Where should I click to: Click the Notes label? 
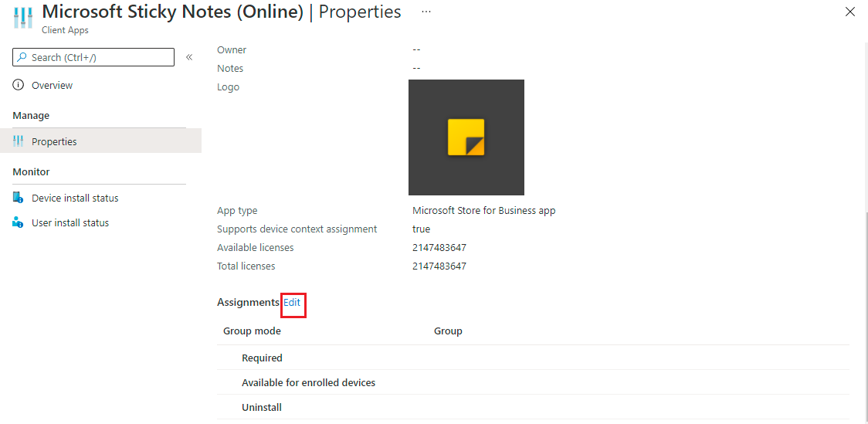(230, 69)
